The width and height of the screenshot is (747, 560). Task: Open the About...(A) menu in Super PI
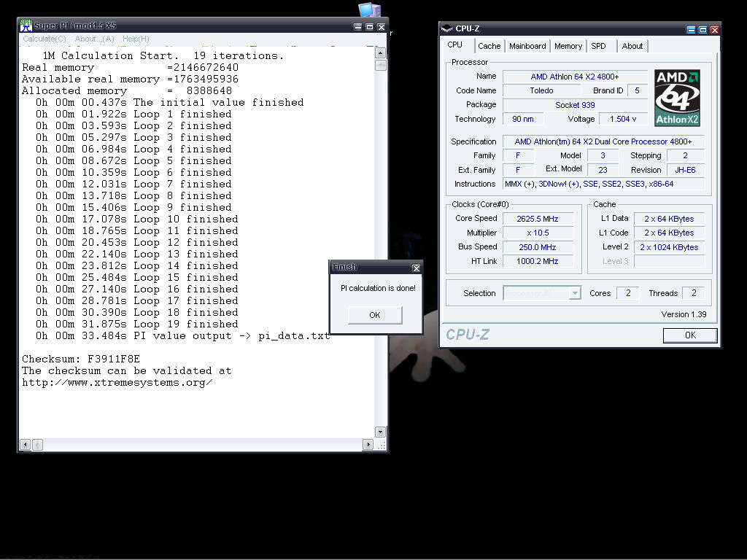(x=94, y=39)
